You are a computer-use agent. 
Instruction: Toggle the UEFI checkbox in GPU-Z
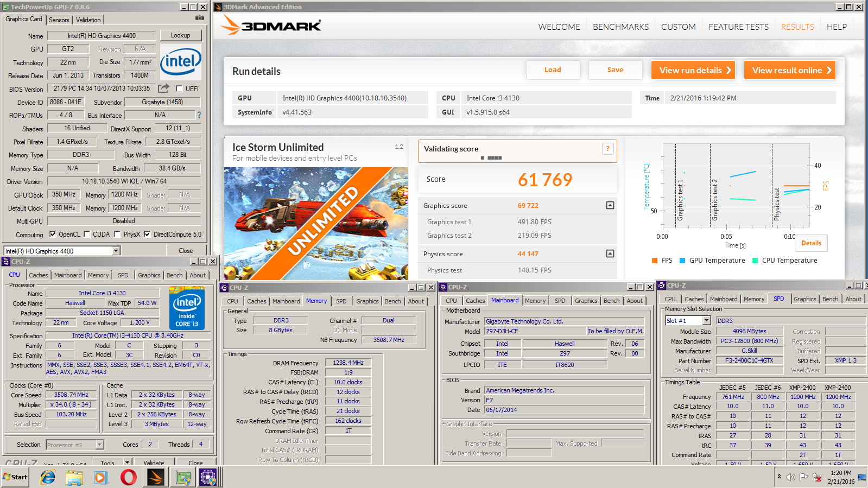coord(179,88)
